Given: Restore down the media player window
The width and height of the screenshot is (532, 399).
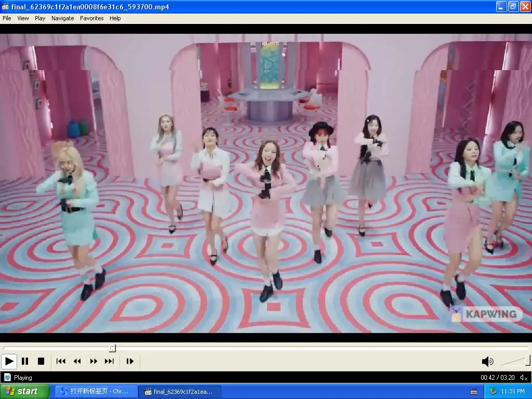Looking at the screenshot, I should pos(513,6).
